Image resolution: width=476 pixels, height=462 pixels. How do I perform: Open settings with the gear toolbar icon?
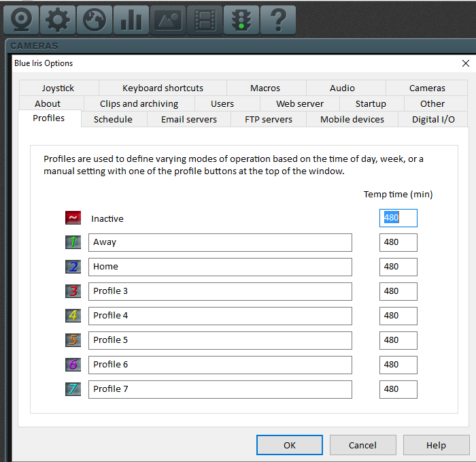point(58,20)
